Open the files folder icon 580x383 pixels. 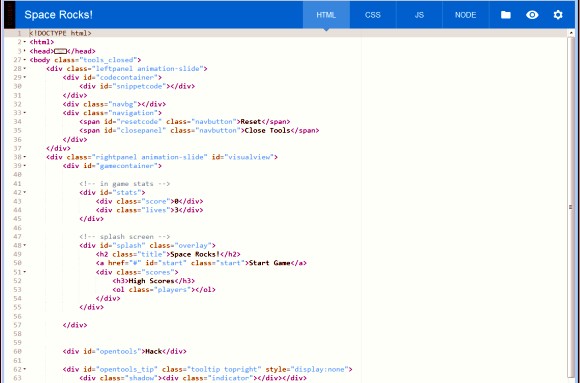tap(506, 15)
